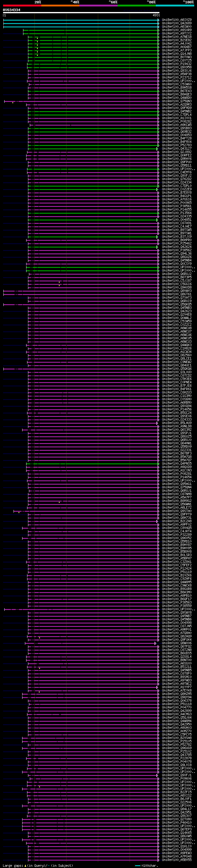Select the UniRef100_P38563 label

pos(177,602)
